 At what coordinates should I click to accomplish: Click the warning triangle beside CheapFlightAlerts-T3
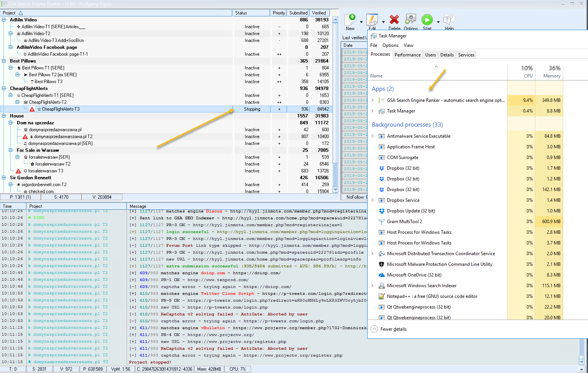click(32, 109)
